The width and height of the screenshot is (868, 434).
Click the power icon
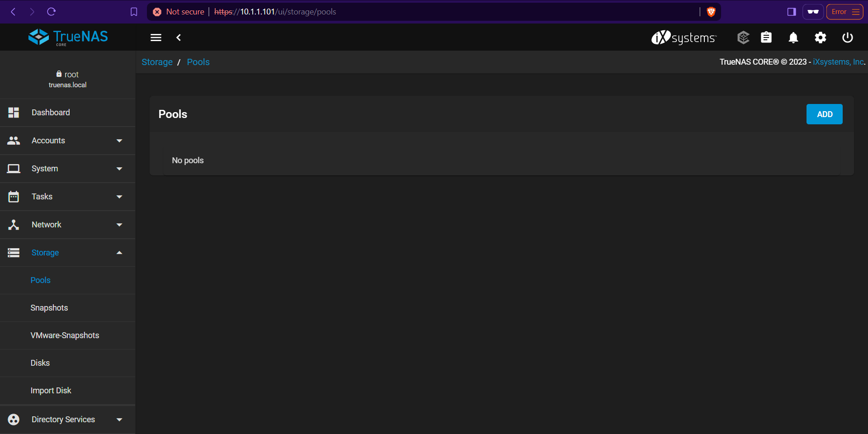coord(848,38)
